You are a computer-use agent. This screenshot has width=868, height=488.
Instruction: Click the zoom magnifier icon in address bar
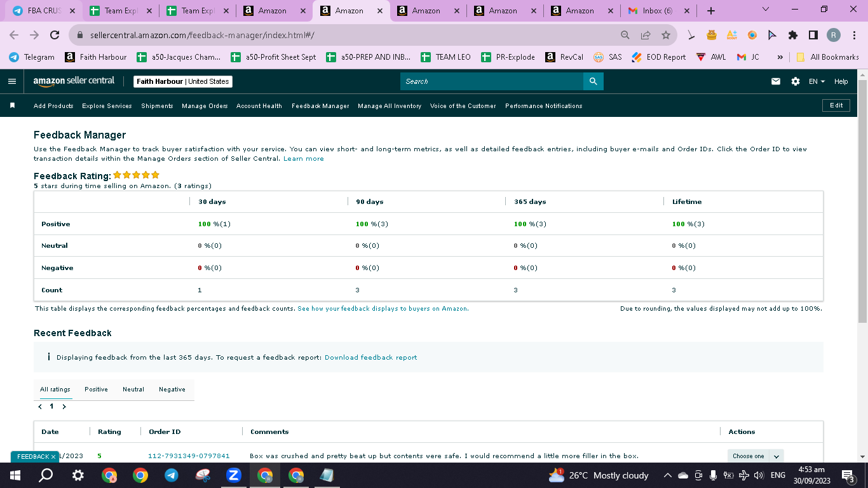pos(625,35)
